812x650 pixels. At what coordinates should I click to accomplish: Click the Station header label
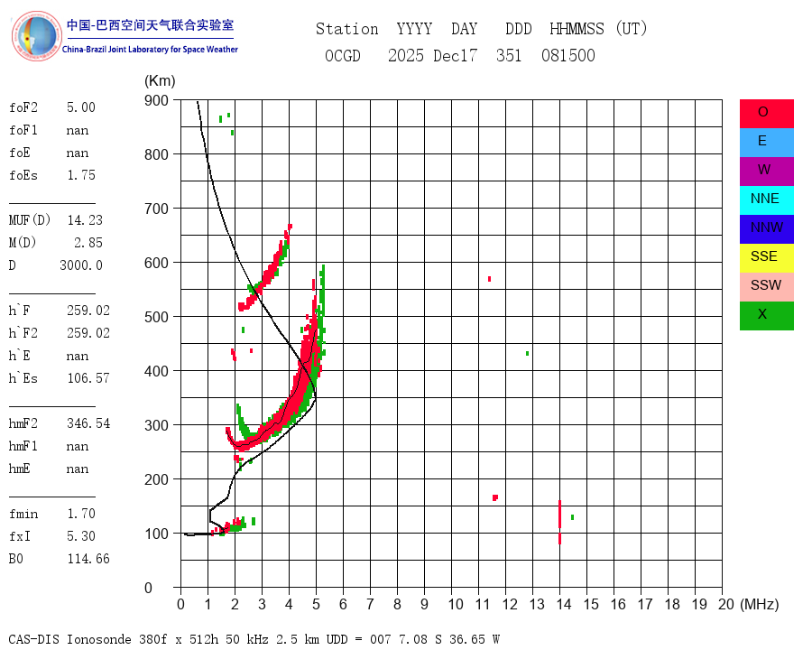tap(347, 29)
